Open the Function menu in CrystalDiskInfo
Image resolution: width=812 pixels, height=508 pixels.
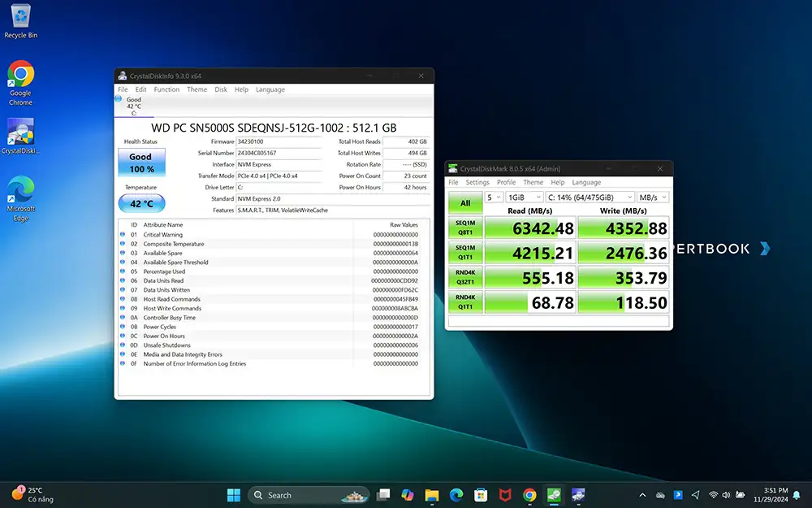[x=166, y=89]
